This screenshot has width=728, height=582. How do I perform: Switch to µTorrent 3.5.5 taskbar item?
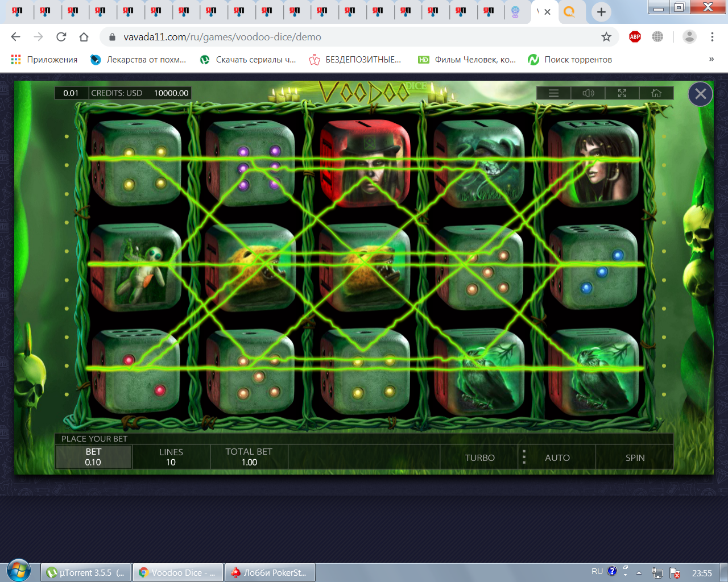tap(86, 572)
